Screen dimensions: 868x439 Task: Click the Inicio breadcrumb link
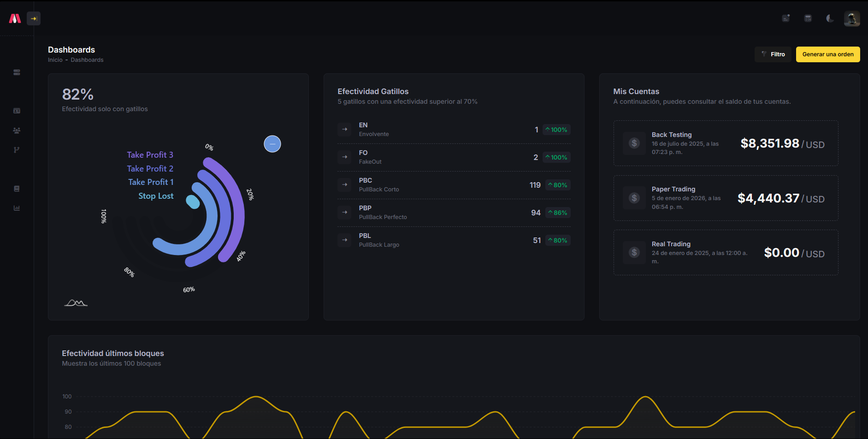point(55,60)
